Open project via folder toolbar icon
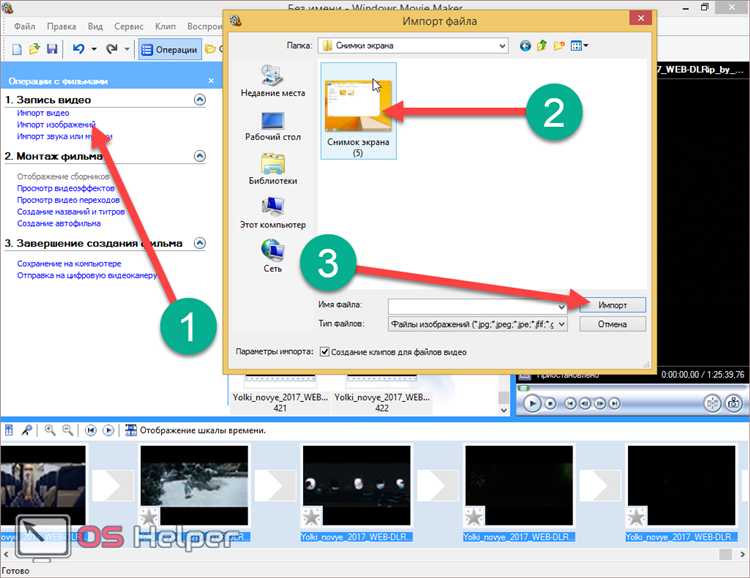 pos(34,49)
